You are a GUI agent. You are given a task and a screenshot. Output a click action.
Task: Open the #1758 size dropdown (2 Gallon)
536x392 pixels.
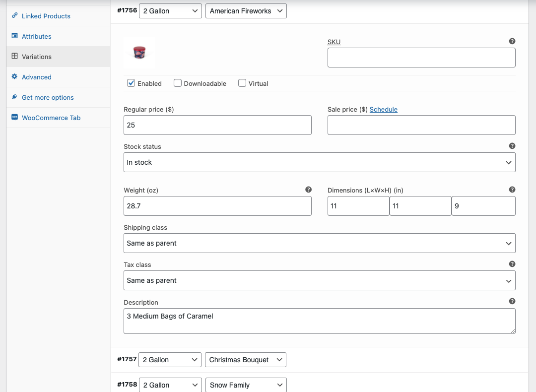point(171,385)
